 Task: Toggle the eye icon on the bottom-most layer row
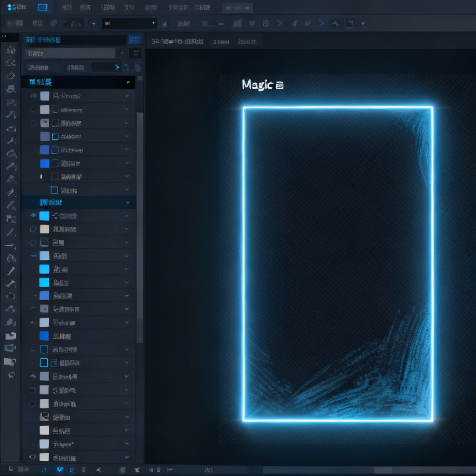(33, 457)
